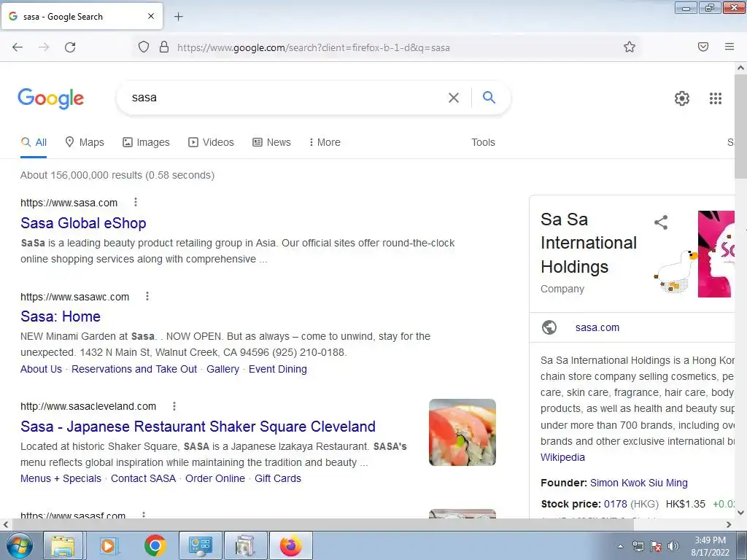Open Sasa Japanese Restaurant Cleveland result
The image size is (747, 560).
click(198, 426)
